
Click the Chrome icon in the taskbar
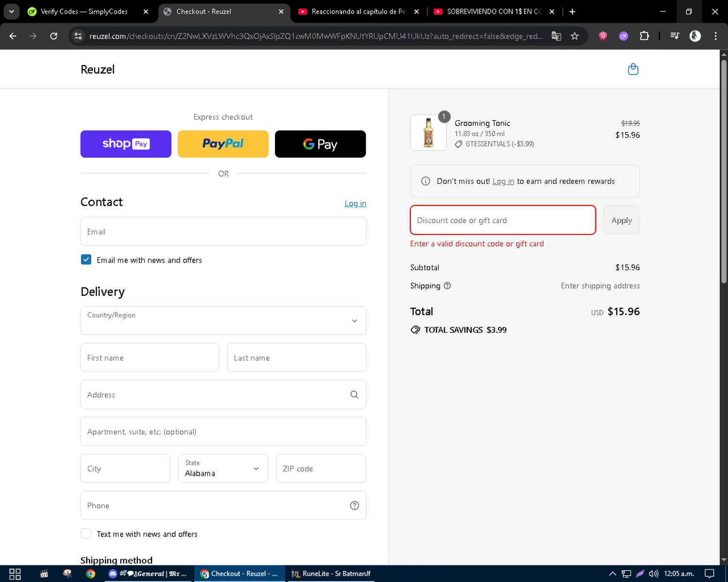tap(91, 574)
